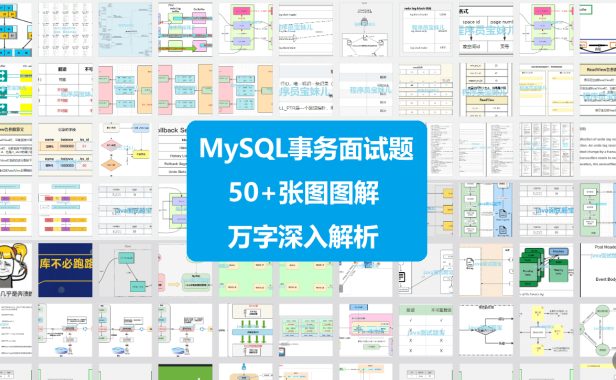Open the table thumbnail with red "不可能" text
616x380 pixels.
coord(65,90)
